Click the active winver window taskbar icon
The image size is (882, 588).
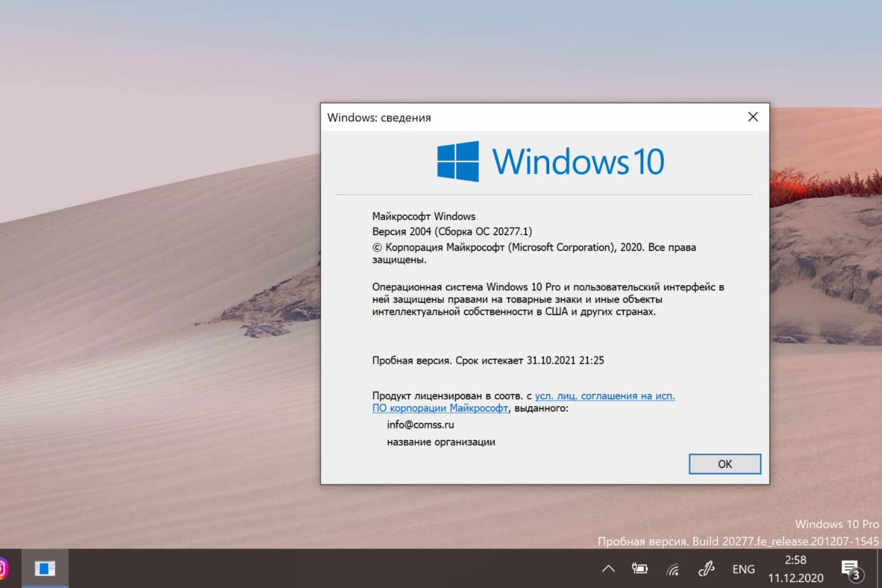[x=45, y=569]
